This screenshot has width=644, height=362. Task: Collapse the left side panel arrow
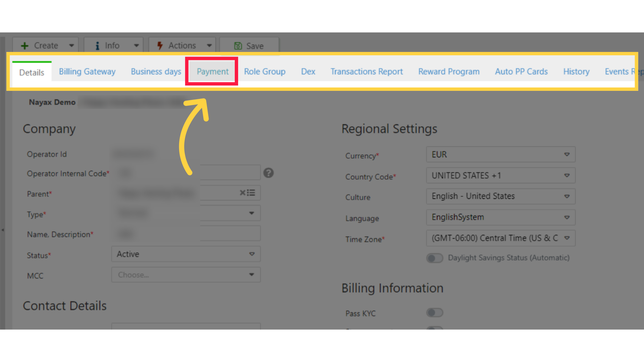tap(3, 230)
